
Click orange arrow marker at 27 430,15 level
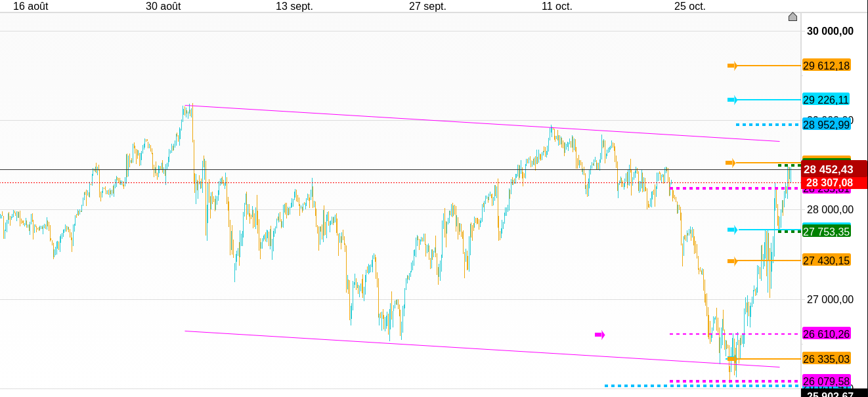[x=732, y=261]
